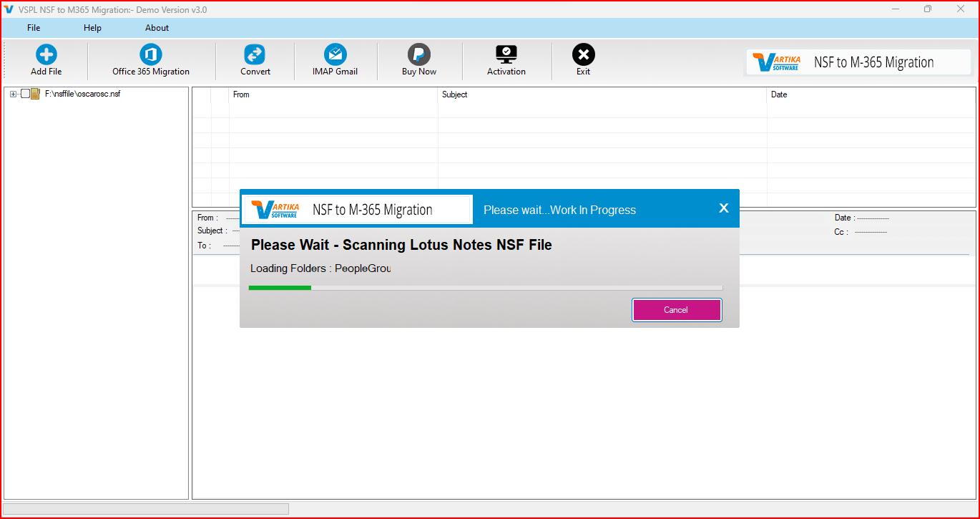The image size is (980, 519).
Task: Click the 'Subject :' preview field label
Action: click(212, 231)
